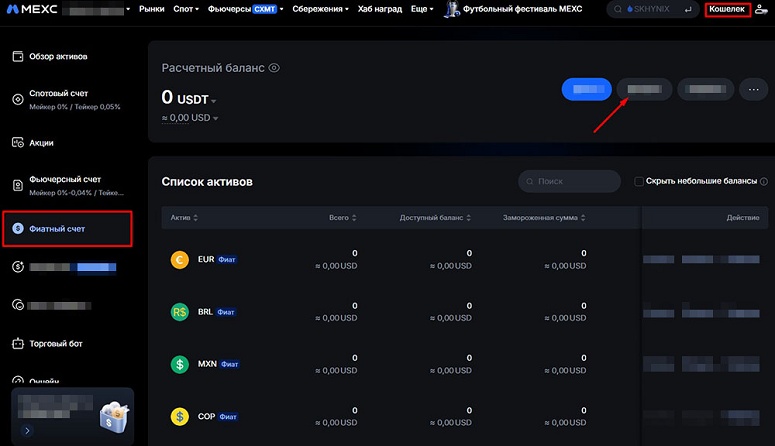Click the Spot account icon
This screenshot has height=446, width=775.
coord(18,99)
